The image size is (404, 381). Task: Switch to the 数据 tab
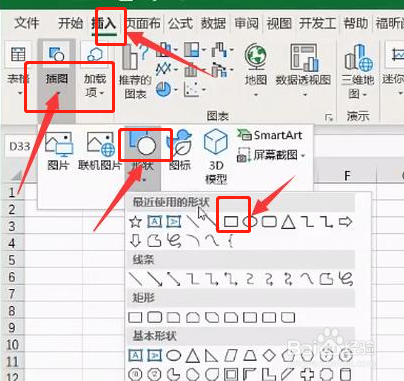(213, 23)
